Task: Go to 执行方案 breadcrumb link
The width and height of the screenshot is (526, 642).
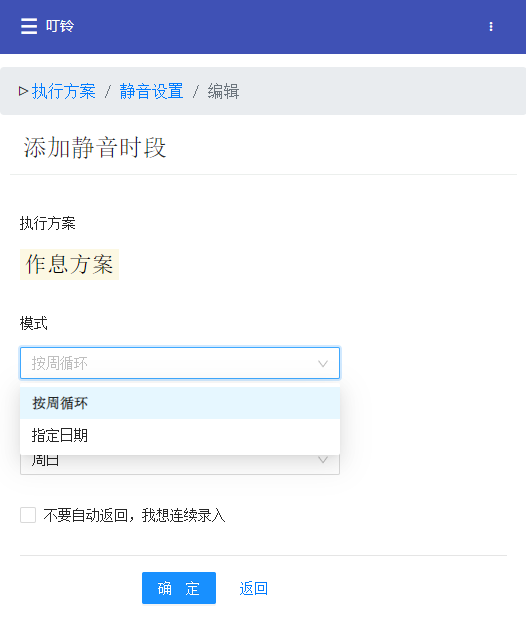Action: click(x=64, y=91)
